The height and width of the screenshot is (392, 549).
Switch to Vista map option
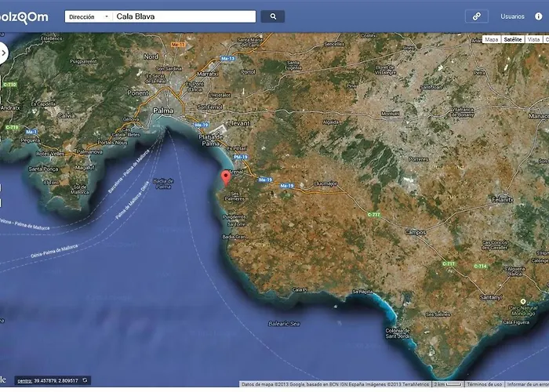533,39
